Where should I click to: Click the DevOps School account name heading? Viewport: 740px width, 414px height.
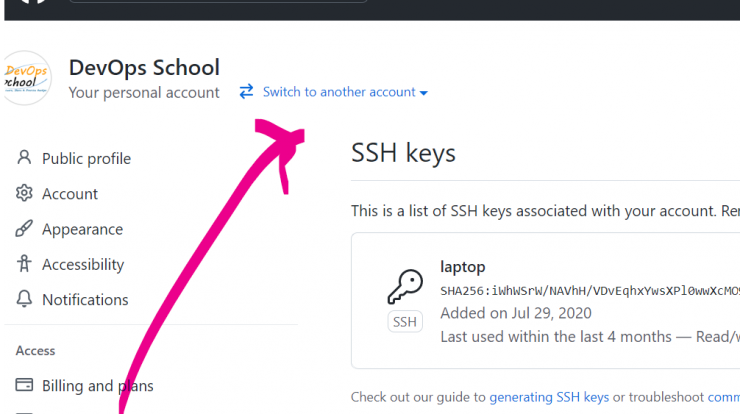[x=144, y=68]
